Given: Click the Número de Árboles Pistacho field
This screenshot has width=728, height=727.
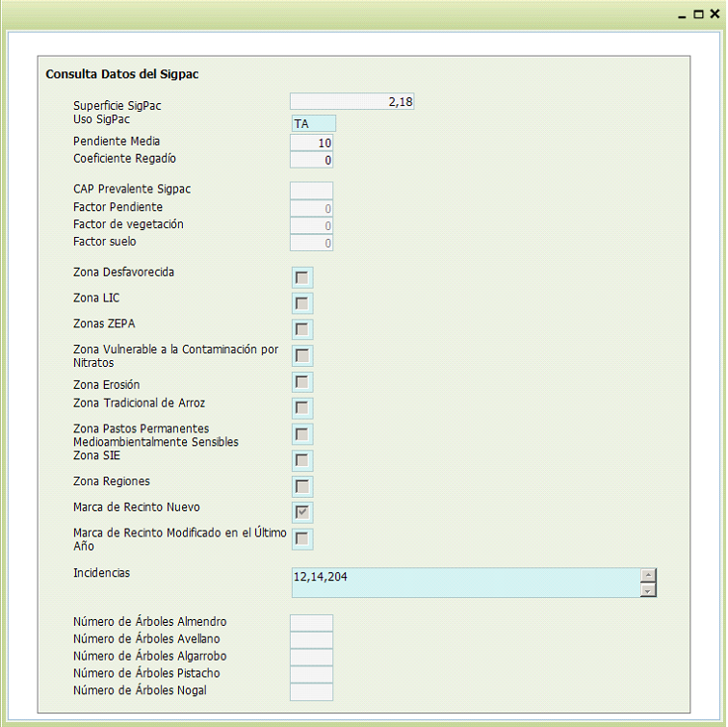Looking at the screenshot, I should [x=311, y=674].
